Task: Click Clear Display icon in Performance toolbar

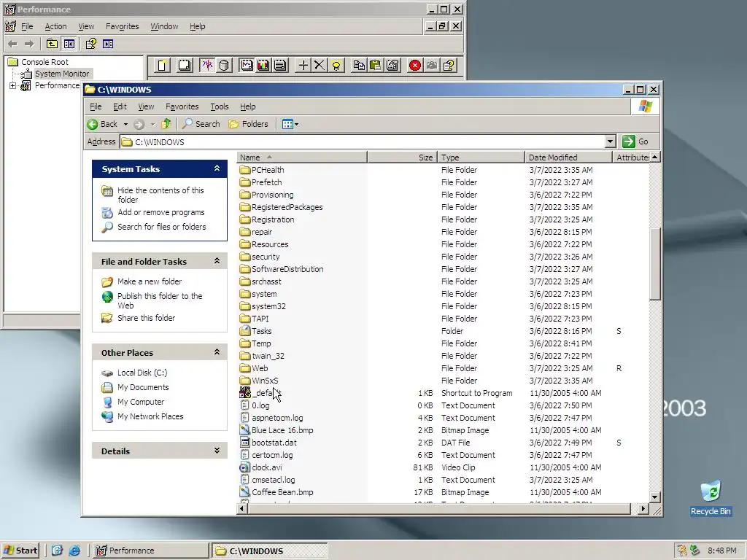Action: coord(185,65)
